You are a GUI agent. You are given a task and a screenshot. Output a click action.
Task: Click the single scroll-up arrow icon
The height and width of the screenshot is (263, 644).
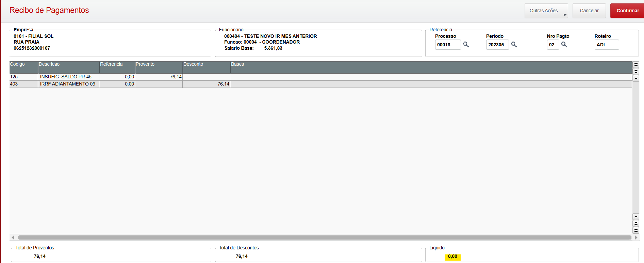(x=636, y=78)
